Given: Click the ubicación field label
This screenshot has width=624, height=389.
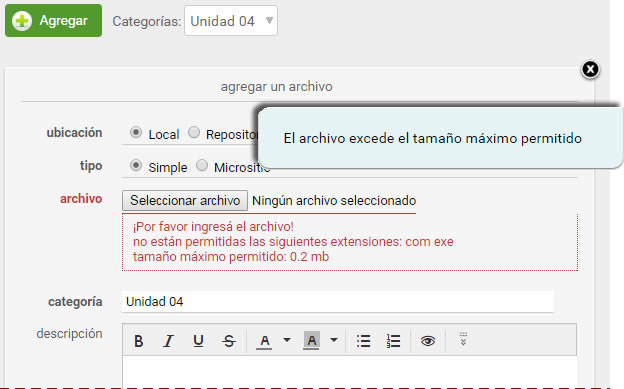Looking at the screenshot, I should [74, 133].
